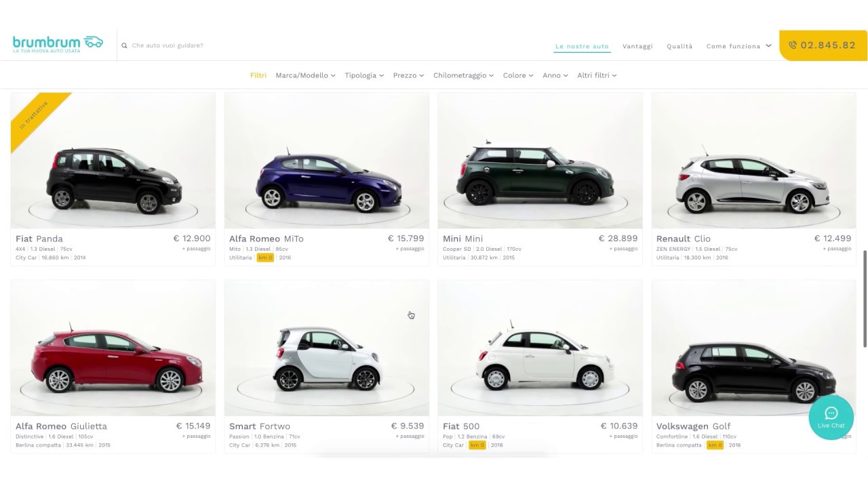Open the Prezzo filter dropdown
Image resolution: width=868 pixels, height=488 pixels.
408,75
